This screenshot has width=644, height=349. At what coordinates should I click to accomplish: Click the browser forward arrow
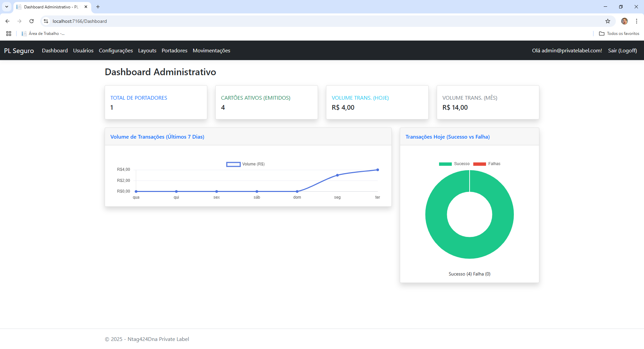[x=19, y=21]
